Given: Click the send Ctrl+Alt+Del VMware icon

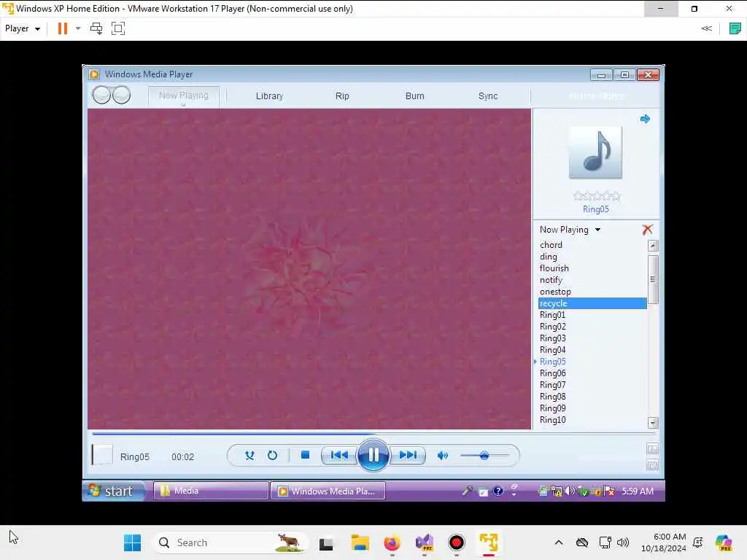Looking at the screenshot, I should 96,28.
